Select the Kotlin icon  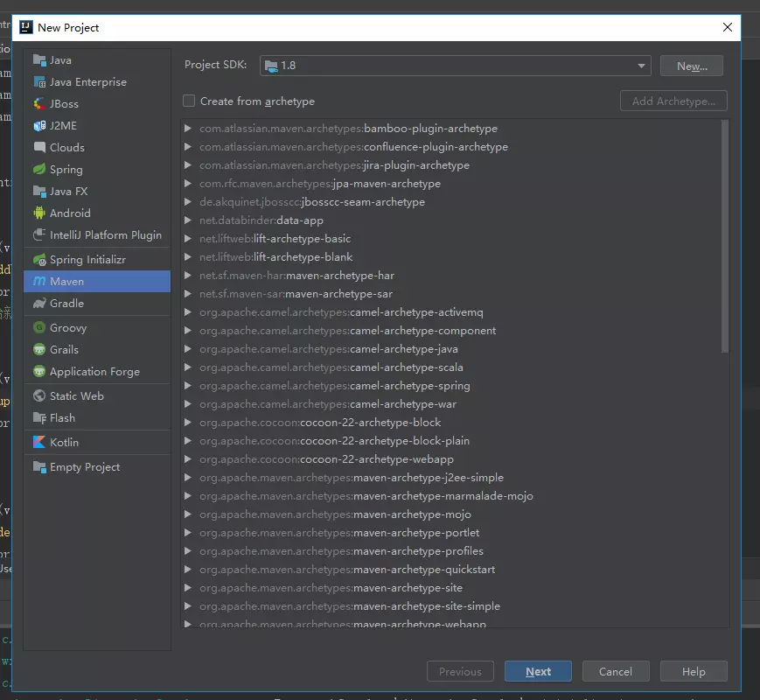click(39, 443)
